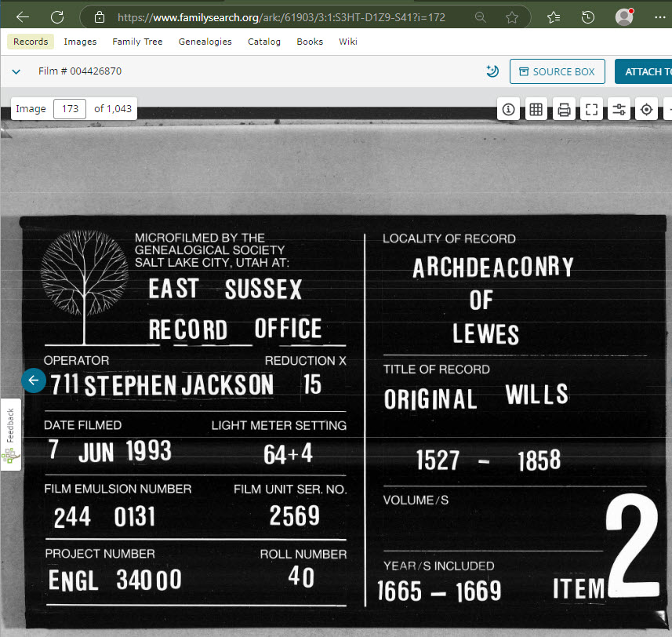This screenshot has width=672, height=637.
Task: Open image adjustment sliders tool
Action: (619, 110)
